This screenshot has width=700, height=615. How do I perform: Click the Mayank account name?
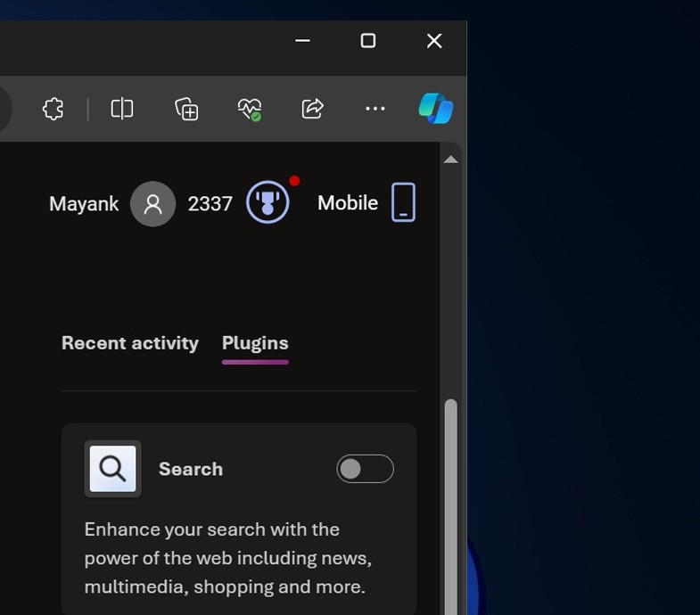(84, 204)
